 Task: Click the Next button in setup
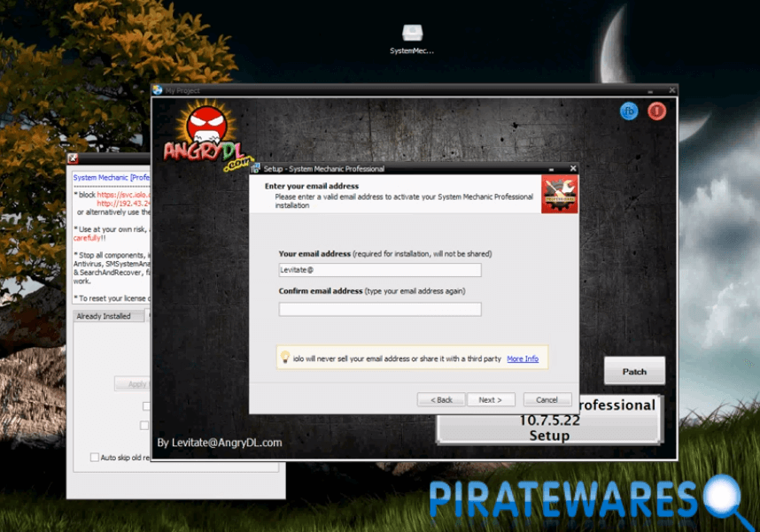(x=491, y=400)
